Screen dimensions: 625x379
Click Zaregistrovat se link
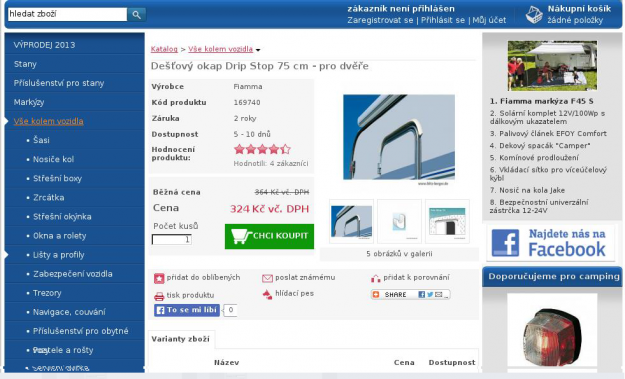pos(380,20)
